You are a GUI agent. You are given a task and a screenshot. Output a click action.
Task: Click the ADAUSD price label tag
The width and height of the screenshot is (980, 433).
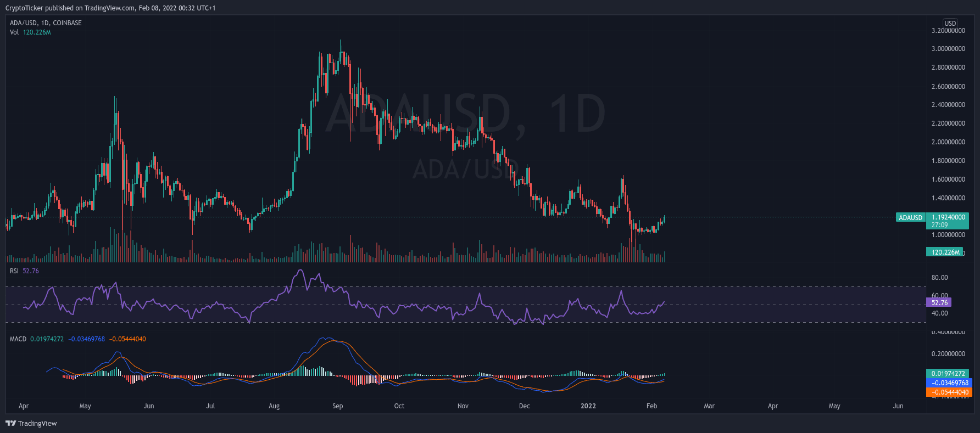(910, 217)
